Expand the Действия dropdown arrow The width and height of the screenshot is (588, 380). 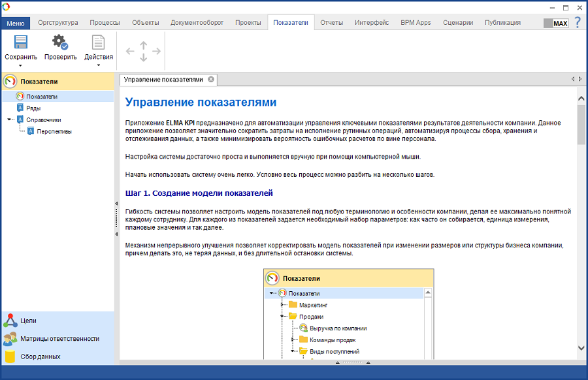tap(98, 65)
